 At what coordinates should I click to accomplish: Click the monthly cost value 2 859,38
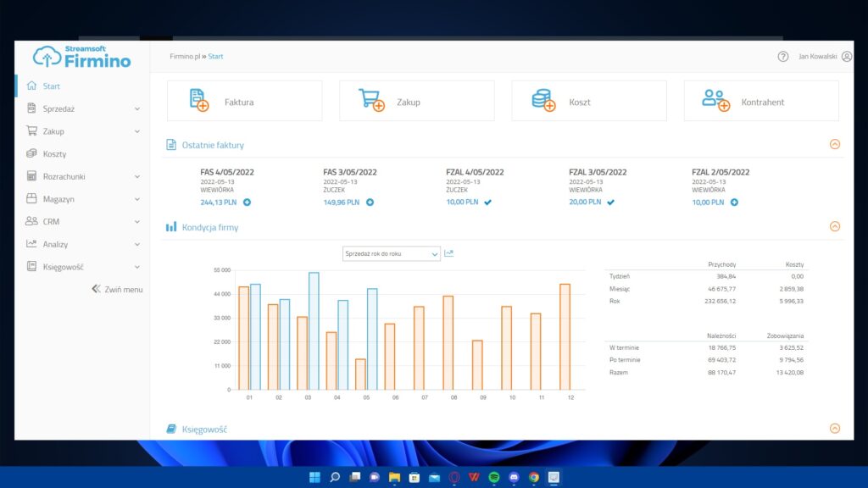click(792, 289)
